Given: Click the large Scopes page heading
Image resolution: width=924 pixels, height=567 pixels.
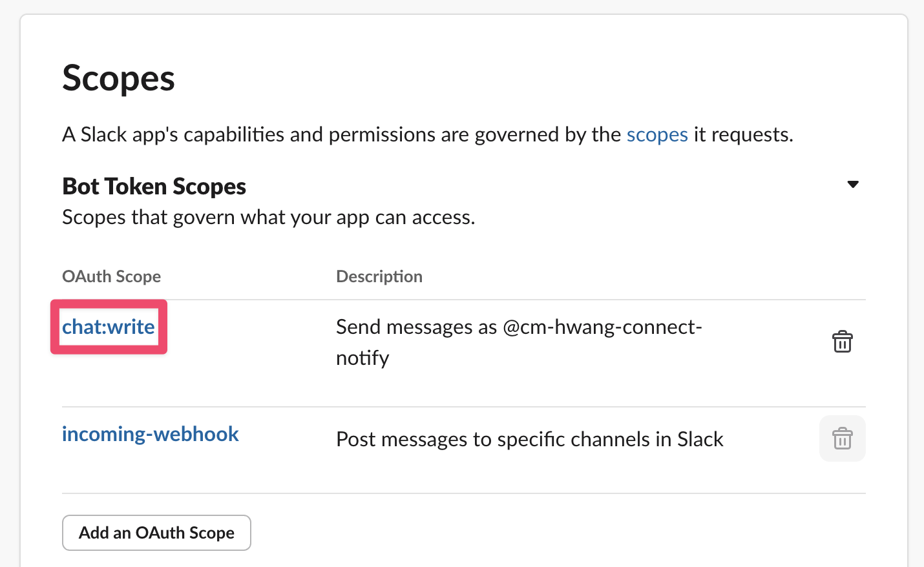Looking at the screenshot, I should [x=118, y=79].
